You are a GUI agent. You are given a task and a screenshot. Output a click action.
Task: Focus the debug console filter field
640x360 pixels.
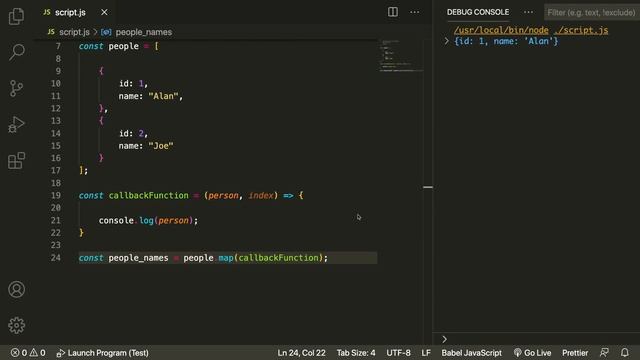click(591, 13)
